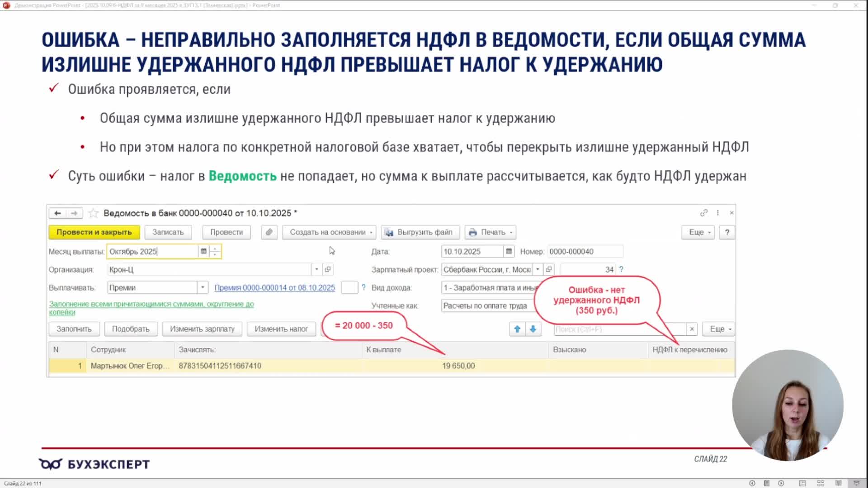Open calendar picker for Месяц выплаты
The width and height of the screenshot is (868, 488).
coord(203,252)
